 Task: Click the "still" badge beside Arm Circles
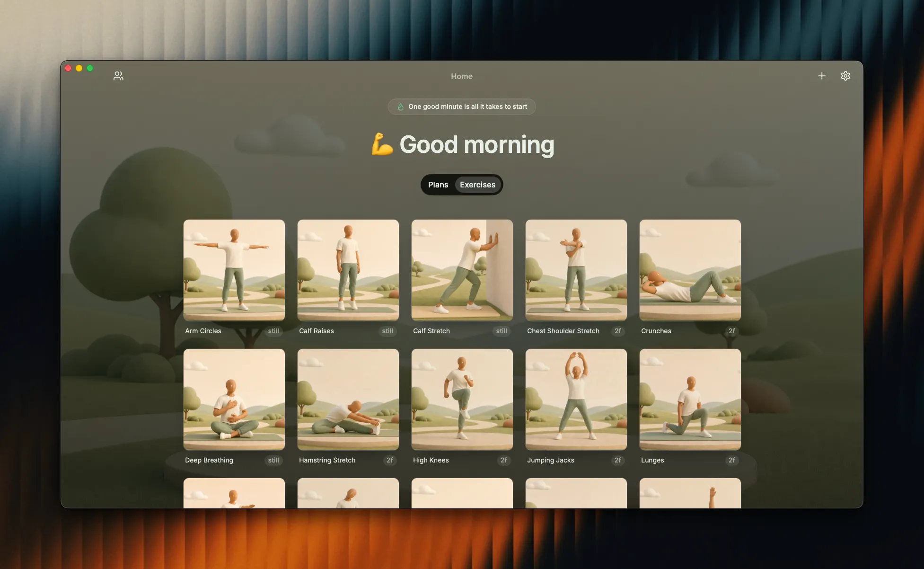click(x=273, y=331)
